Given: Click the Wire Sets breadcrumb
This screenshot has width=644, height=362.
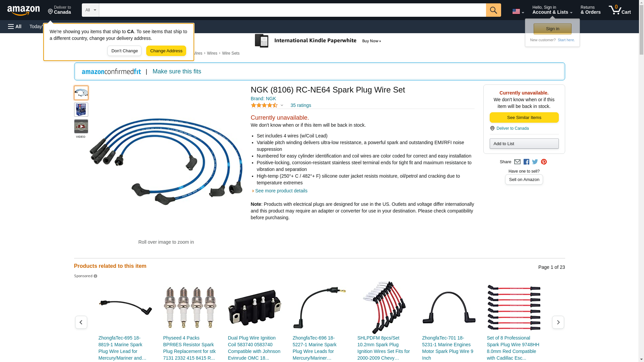Looking at the screenshot, I should click(x=231, y=53).
